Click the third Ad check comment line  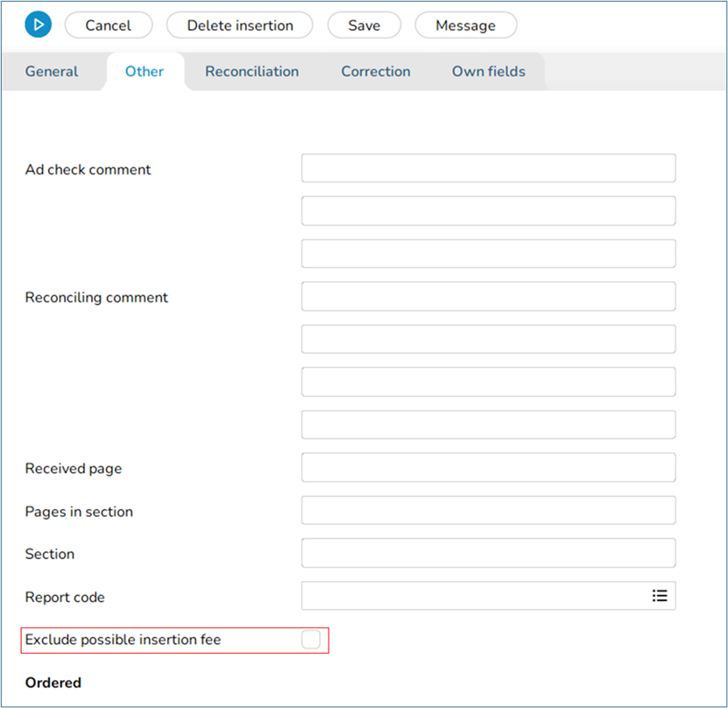pyautogui.click(x=488, y=253)
